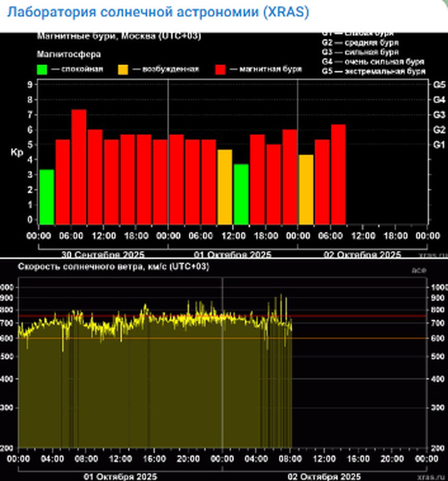The height and width of the screenshot is (481, 448).
Task: Click the green Kp bar on 01 October
Action: pos(241,194)
